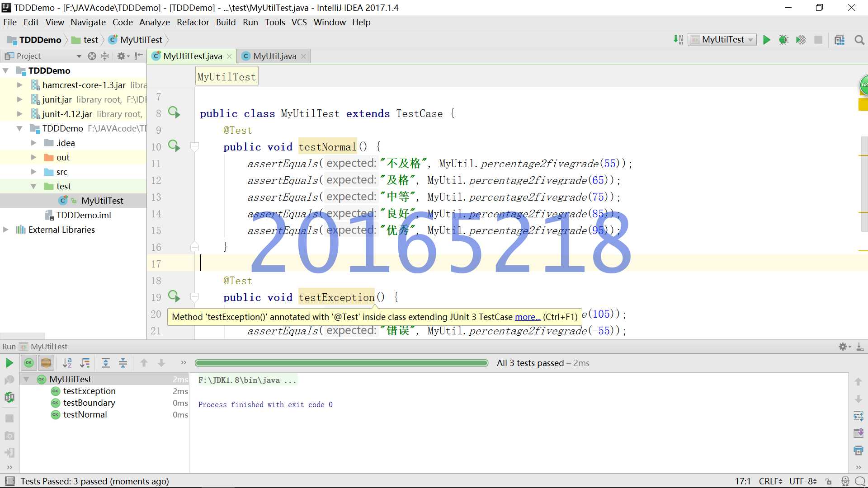Screen dimensions: 868x488
Task: Rerun tests in the Run panel
Action: tap(9, 363)
